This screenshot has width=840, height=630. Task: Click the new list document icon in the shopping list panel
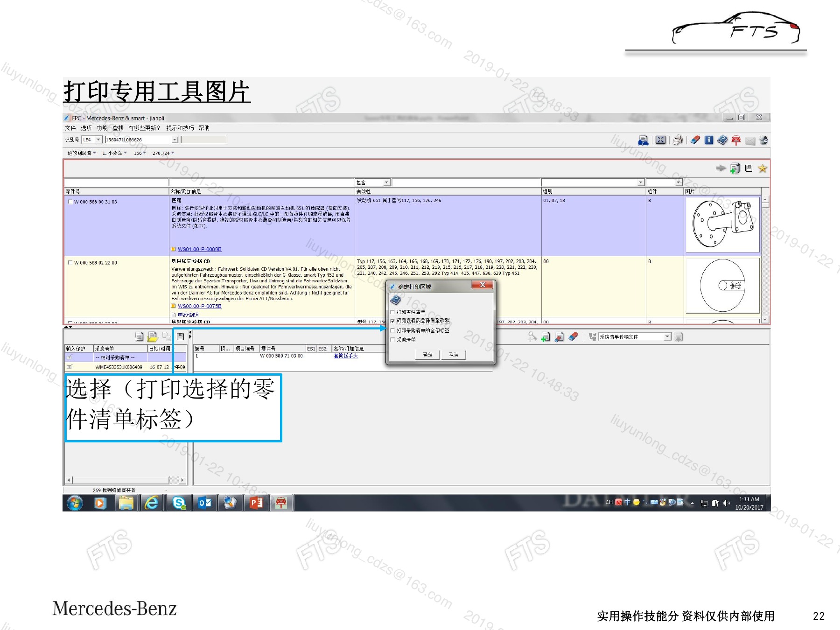click(x=139, y=336)
